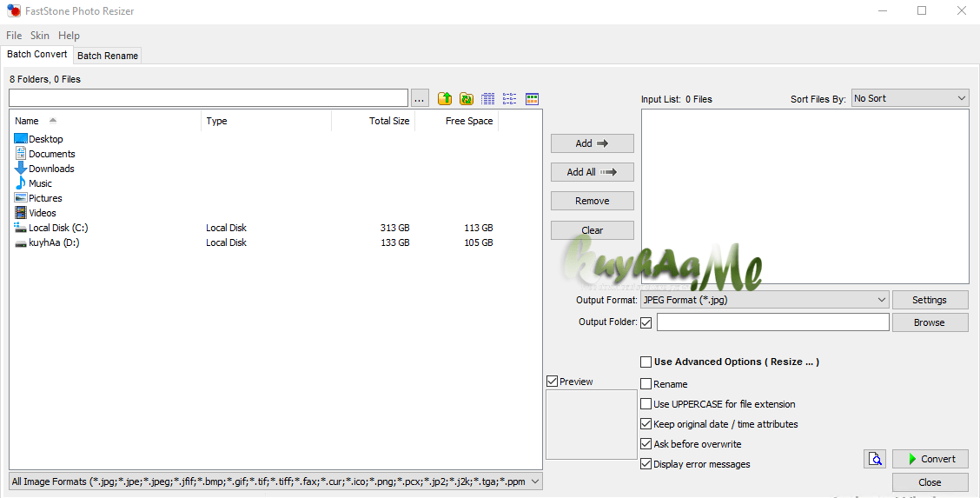Screen dimensions: 980x498
Task: Click the Downloads folder icon
Action: 21,169
